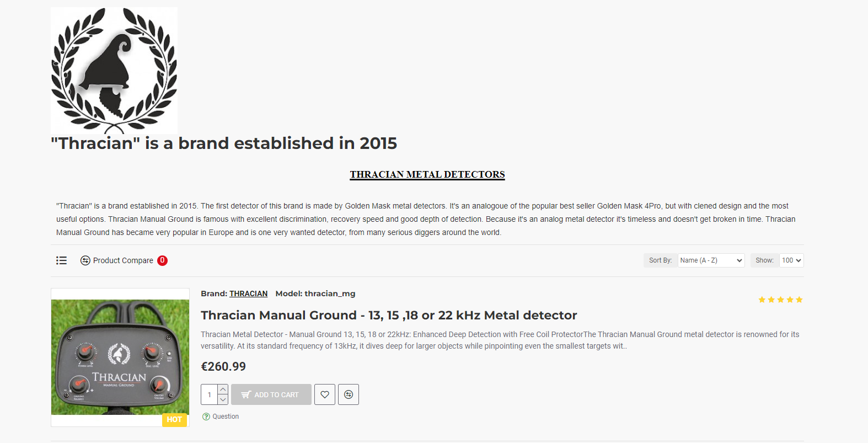The width and height of the screenshot is (868, 443).
Task: Click the red compare count badge
Action: pyautogui.click(x=162, y=260)
